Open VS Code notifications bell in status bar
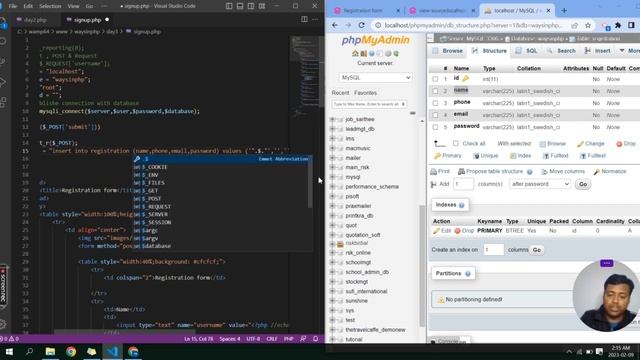Image resolution: width=640 pixels, height=360 pixels. pyautogui.click(x=316, y=339)
